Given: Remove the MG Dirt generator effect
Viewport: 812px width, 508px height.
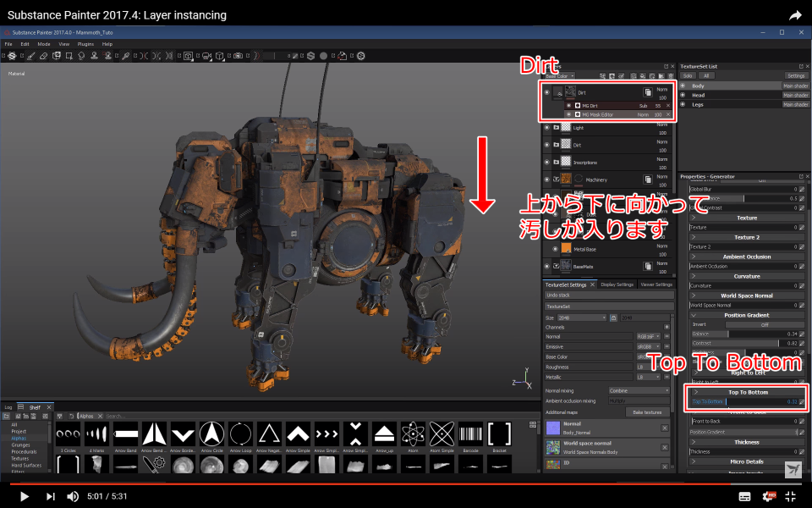Looking at the screenshot, I should click(668, 106).
